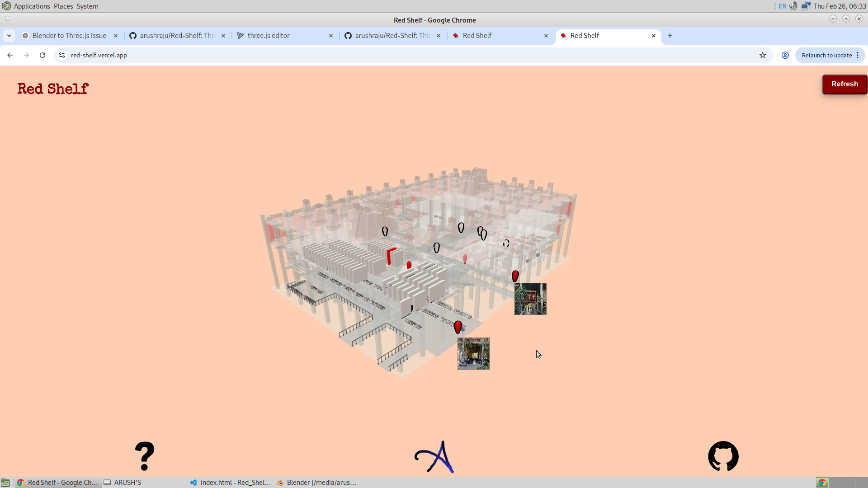
Task: Open the Applications menu
Action: pos(31,6)
